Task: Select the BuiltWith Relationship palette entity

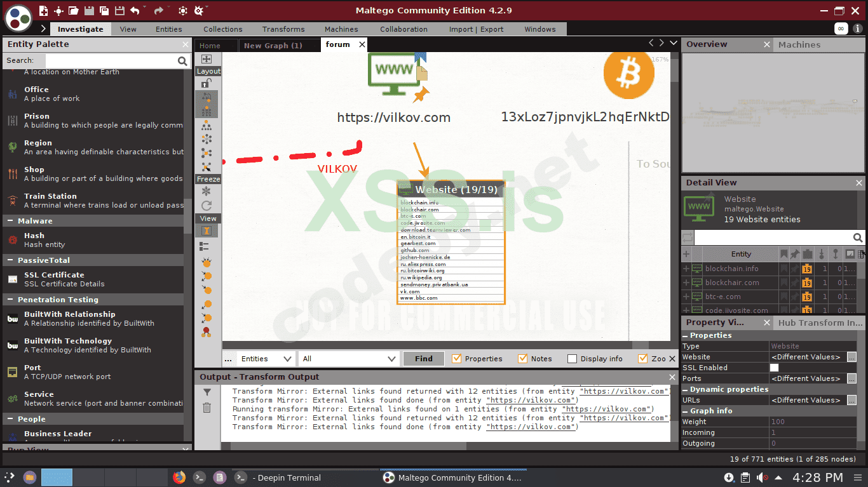Action: (x=94, y=319)
